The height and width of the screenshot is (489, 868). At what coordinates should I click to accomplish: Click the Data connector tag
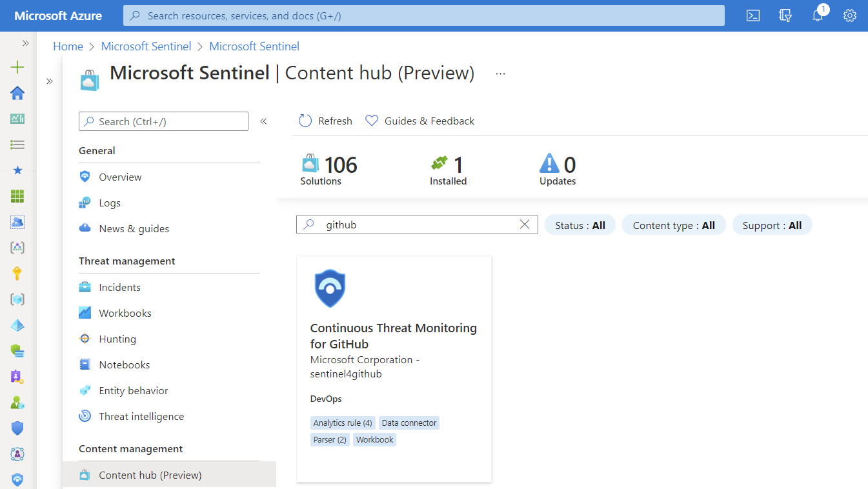click(x=409, y=423)
